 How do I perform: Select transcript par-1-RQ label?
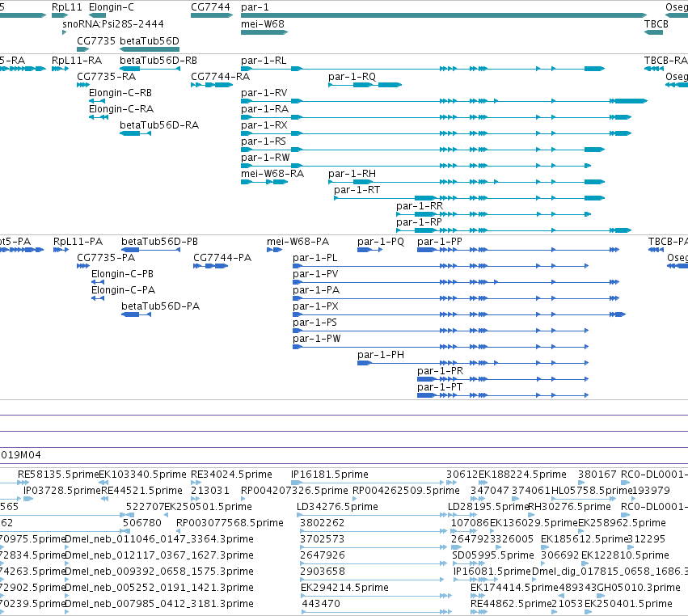pyautogui.click(x=352, y=76)
